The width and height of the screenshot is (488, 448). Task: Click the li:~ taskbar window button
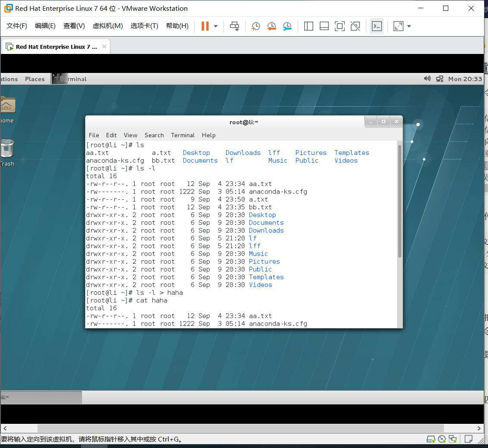click(x=41, y=397)
